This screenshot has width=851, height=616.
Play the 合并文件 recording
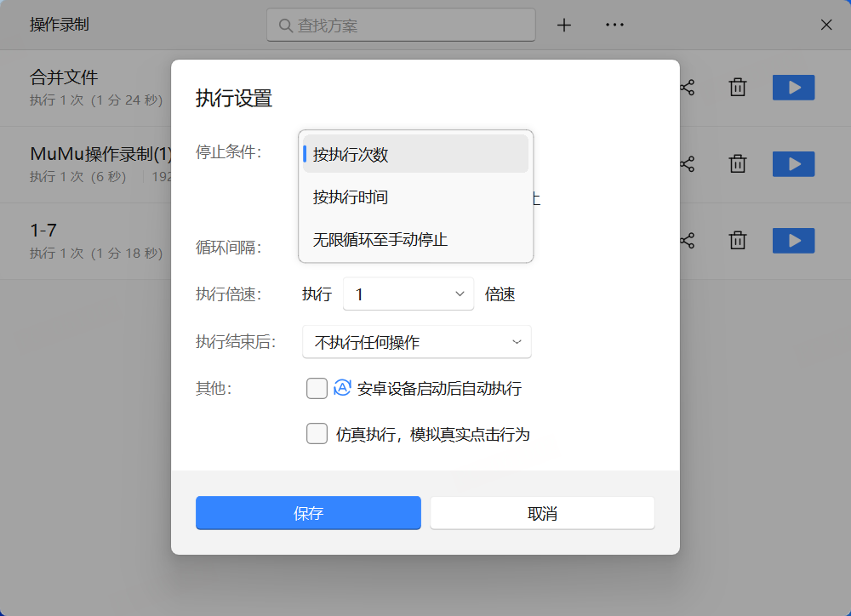pyautogui.click(x=793, y=88)
